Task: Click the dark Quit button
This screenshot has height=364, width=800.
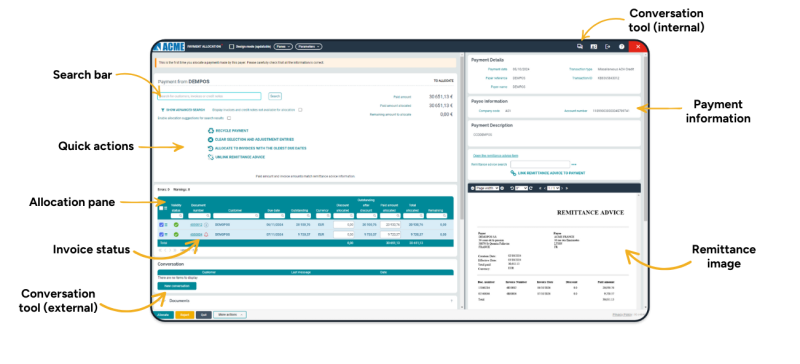Action: (204, 314)
